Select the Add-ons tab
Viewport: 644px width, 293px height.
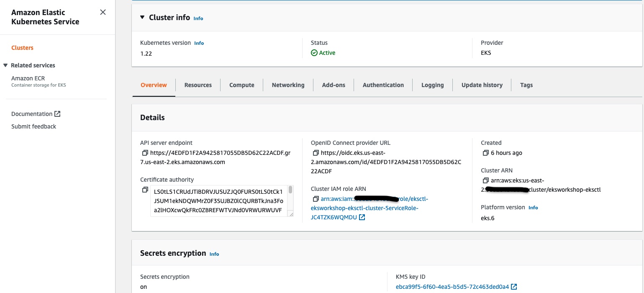[x=334, y=85]
